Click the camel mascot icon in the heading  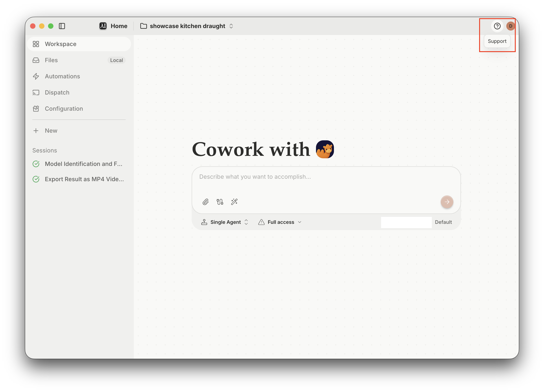tap(325, 149)
